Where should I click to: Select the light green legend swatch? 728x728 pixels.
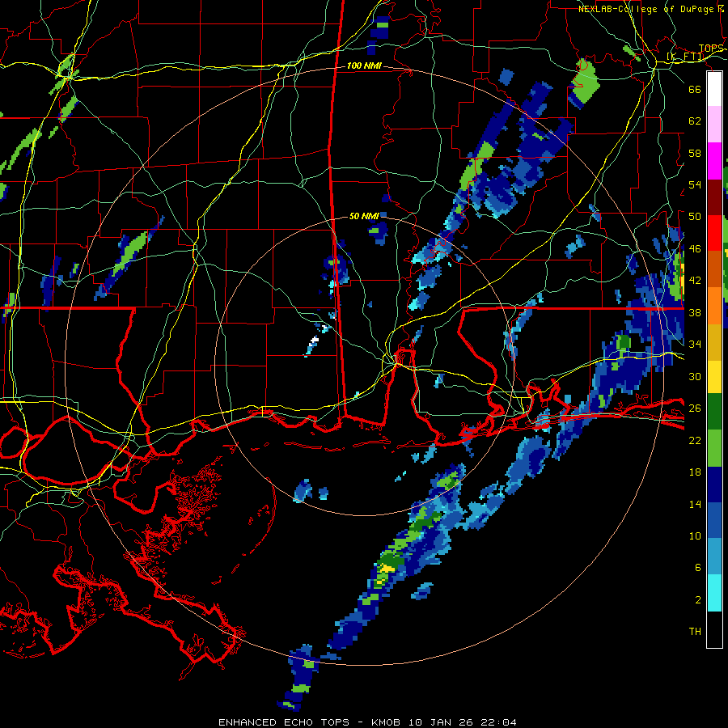714,448
